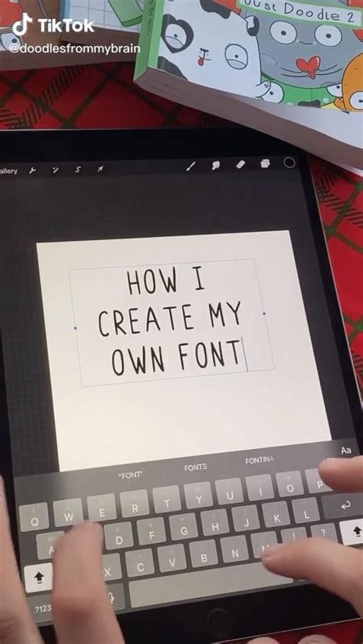Tap the W key
The height and width of the screenshot is (644, 363).
[x=68, y=512]
